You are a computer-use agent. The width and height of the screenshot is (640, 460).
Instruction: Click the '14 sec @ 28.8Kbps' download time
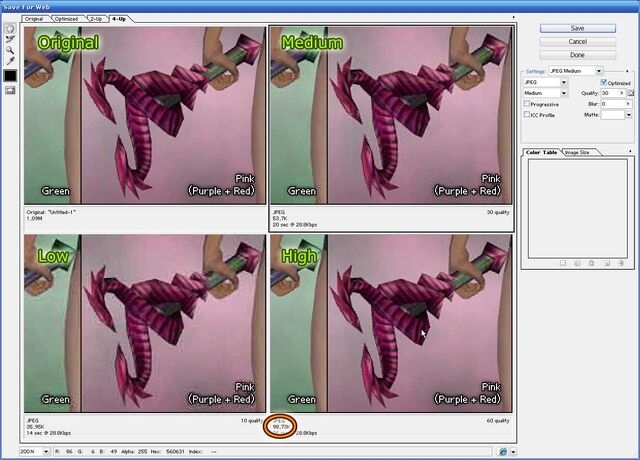(49, 433)
